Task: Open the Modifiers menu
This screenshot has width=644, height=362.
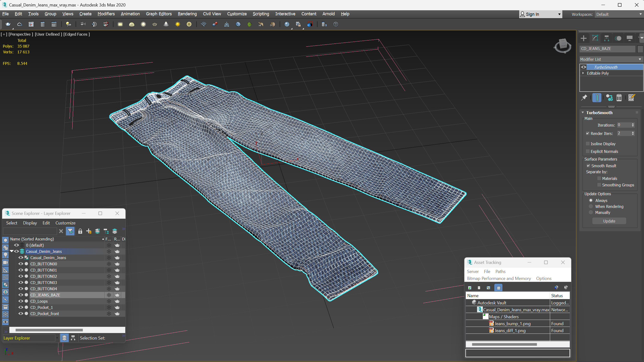Action: point(106,14)
